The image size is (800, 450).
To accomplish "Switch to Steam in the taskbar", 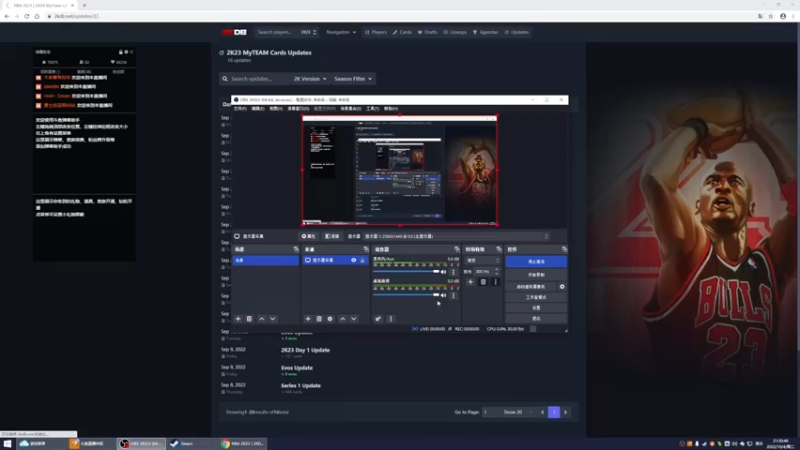I will (189, 444).
